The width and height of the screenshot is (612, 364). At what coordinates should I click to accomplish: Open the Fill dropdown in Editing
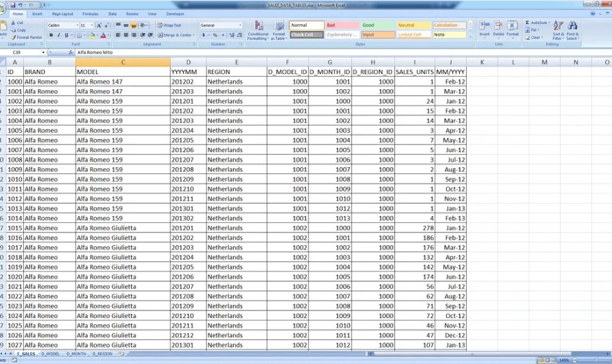tap(533, 30)
